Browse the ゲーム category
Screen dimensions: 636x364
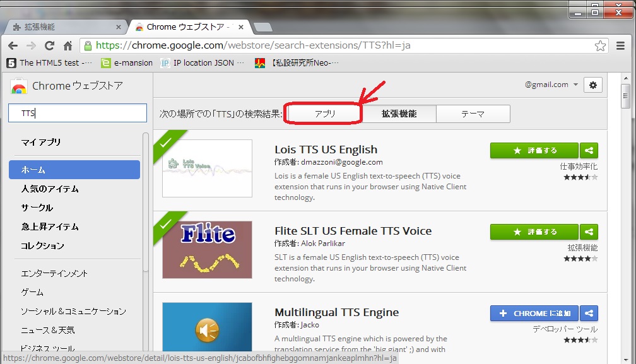click(32, 292)
